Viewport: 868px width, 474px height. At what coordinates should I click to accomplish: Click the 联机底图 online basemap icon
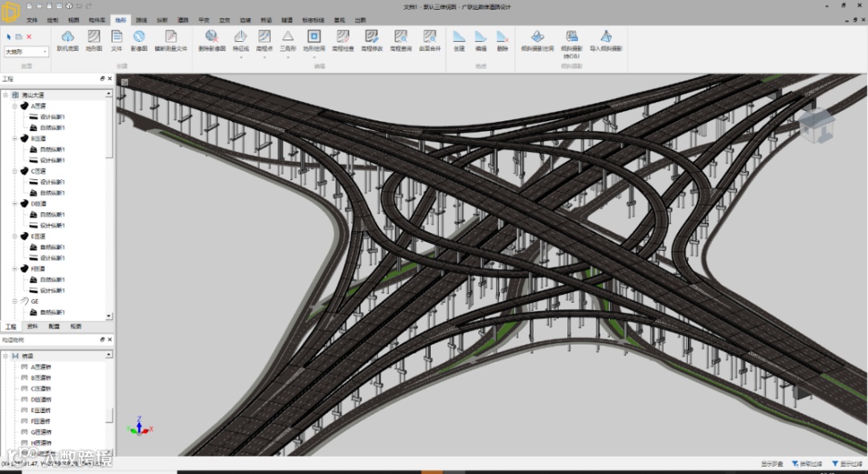click(68, 37)
